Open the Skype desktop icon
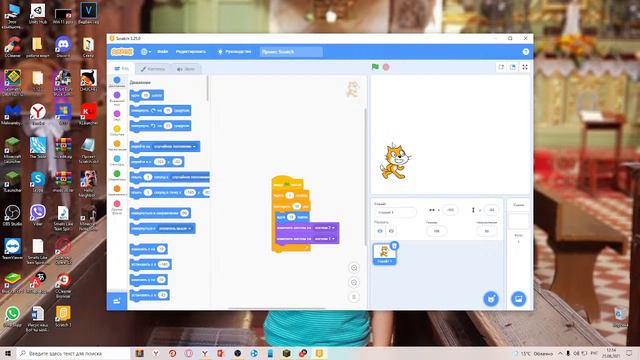The image size is (640, 360). (38, 182)
